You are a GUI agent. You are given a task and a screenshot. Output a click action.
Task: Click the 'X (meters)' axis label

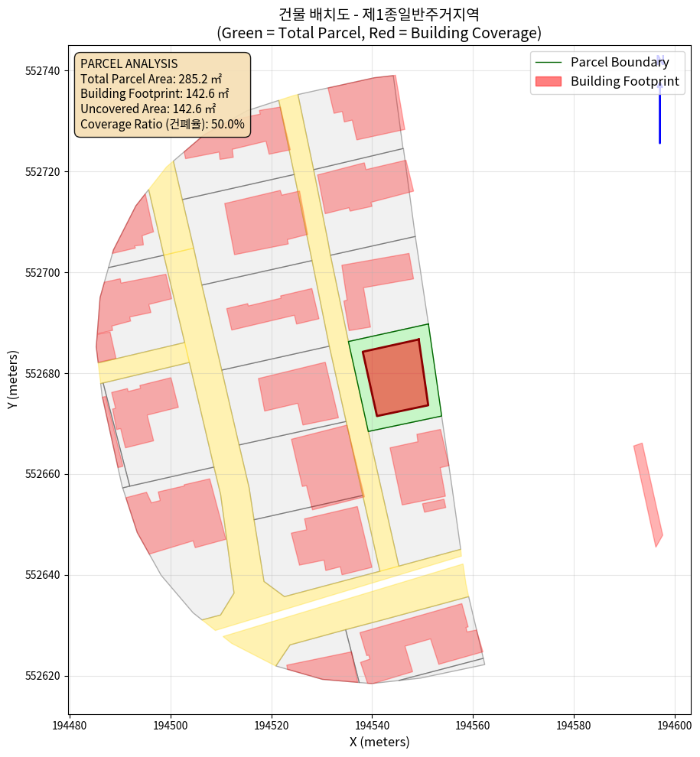click(x=379, y=742)
